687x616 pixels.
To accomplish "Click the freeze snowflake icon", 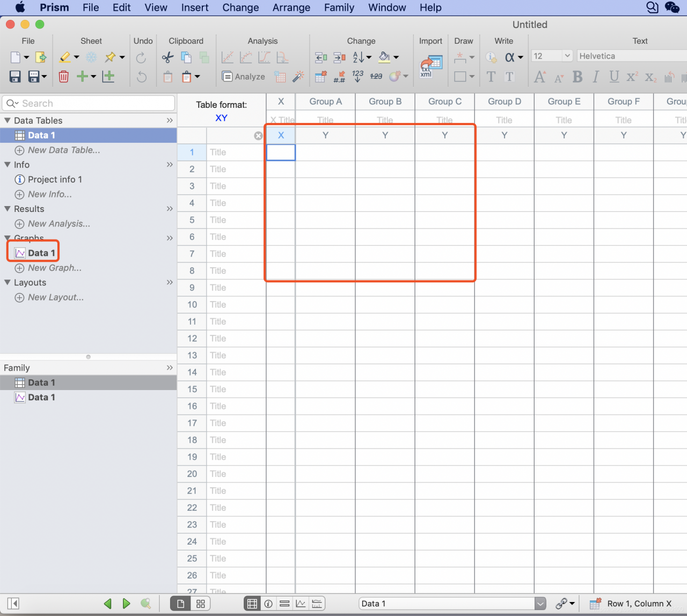I will pyautogui.click(x=92, y=57).
